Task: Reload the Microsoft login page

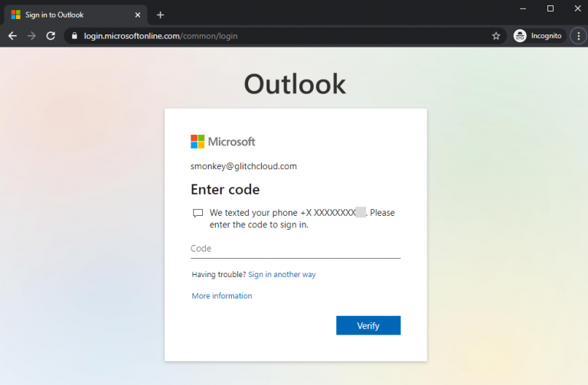Action: (51, 36)
